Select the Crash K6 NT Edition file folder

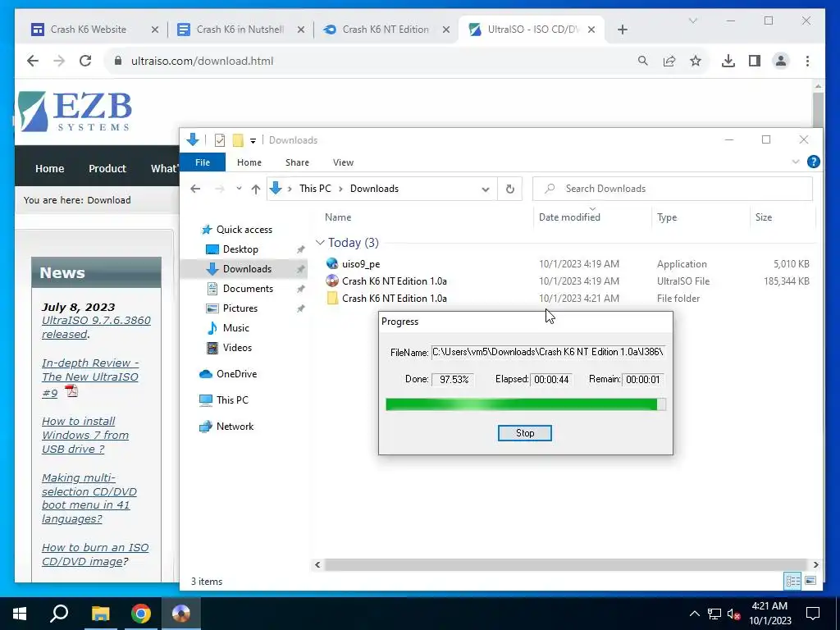tap(395, 299)
